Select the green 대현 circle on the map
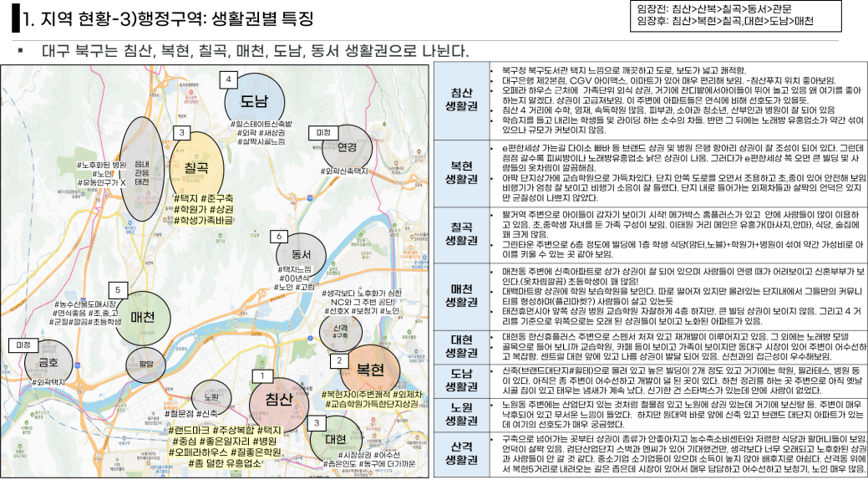The height and width of the screenshot is (480, 868). point(336,440)
